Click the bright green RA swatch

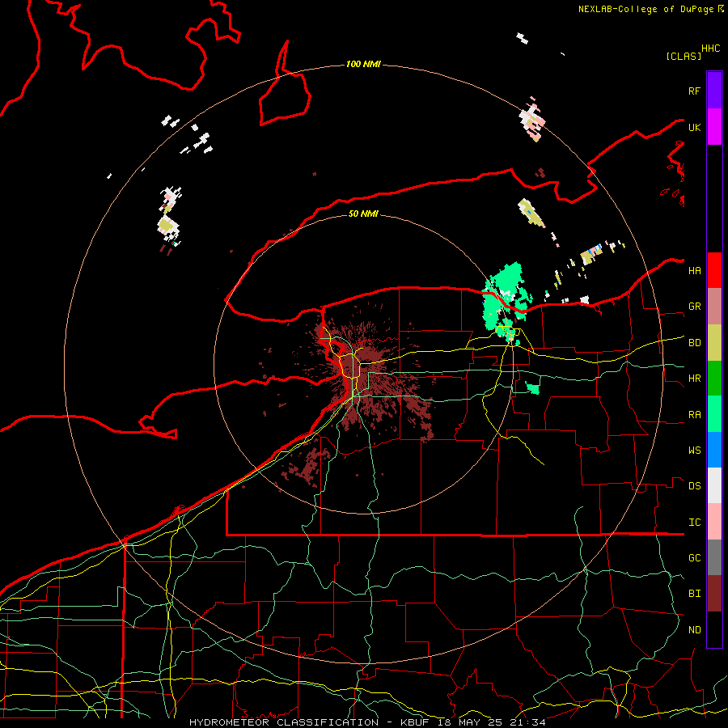pos(714,414)
